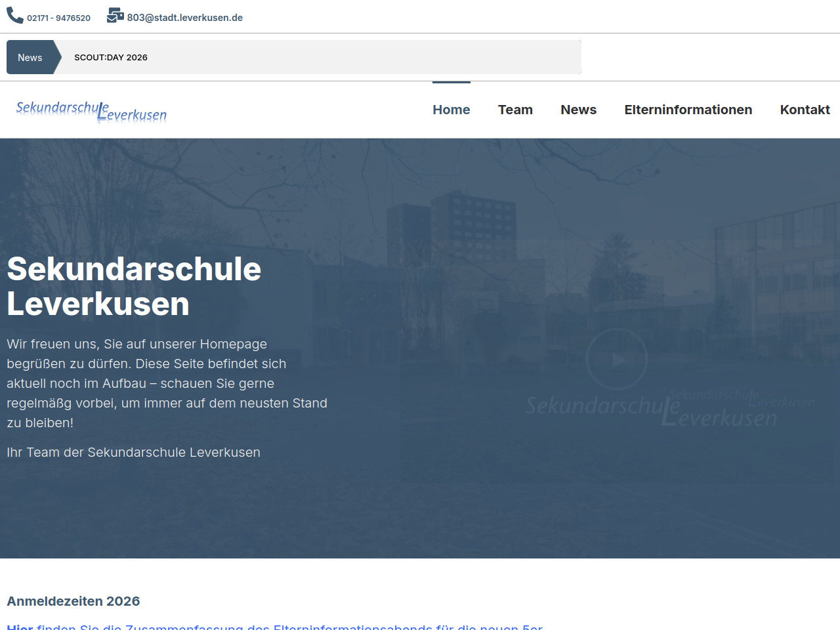This screenshot has height=630, width=840.
Task: Open email link 803@stadt.leverkusen.de
Action: pyautogui.click(x=184, y=18)
